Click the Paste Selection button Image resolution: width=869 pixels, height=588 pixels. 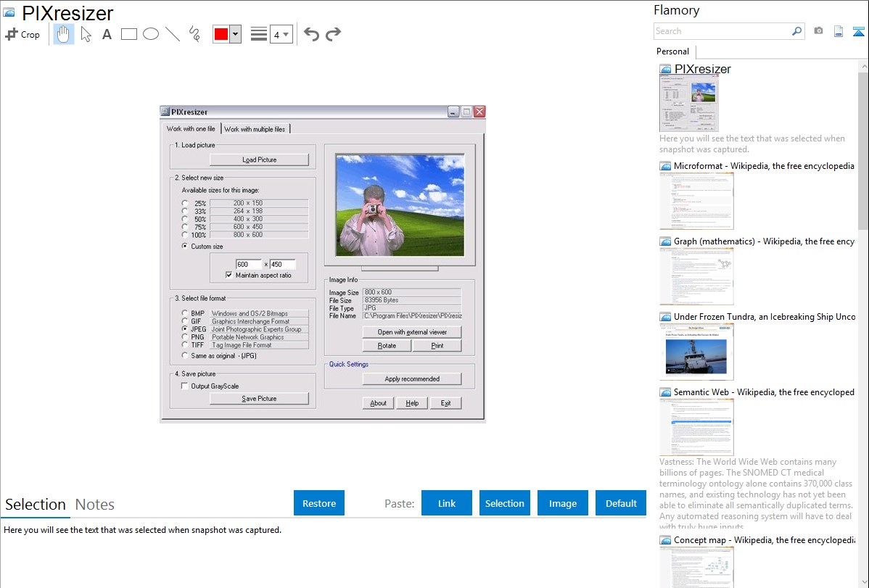(x=504, y=503)
